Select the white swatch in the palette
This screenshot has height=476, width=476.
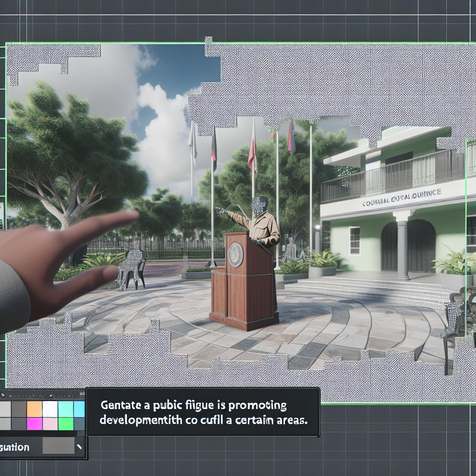[50, 409]
